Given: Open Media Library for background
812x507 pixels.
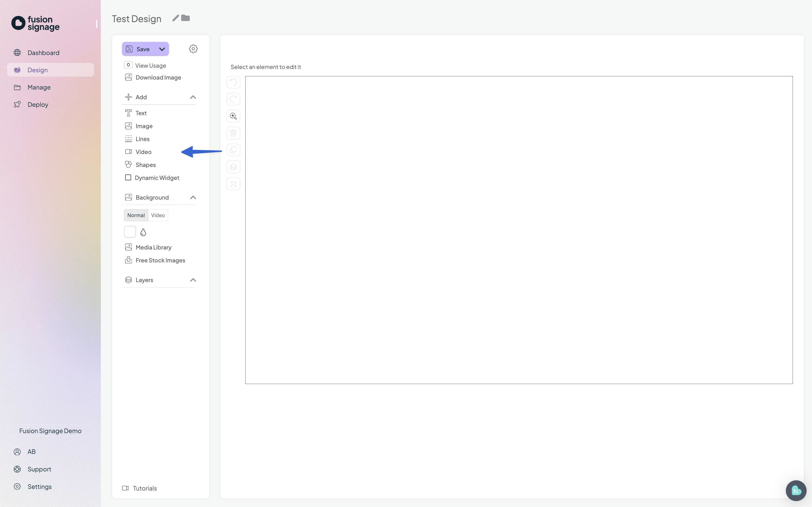Looking at the screenshot, I should [148, 248].
